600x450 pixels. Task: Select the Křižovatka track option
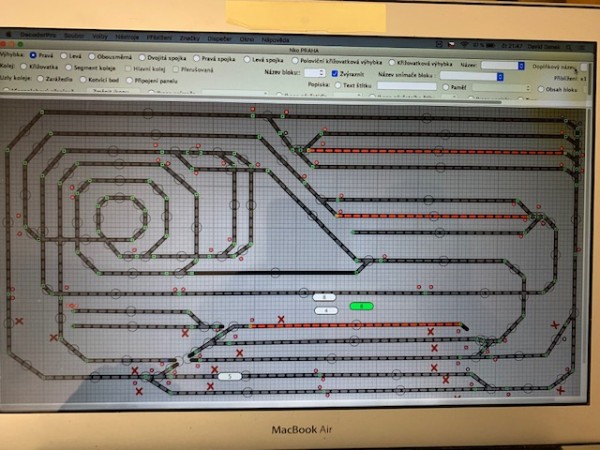tap(24, 66)
